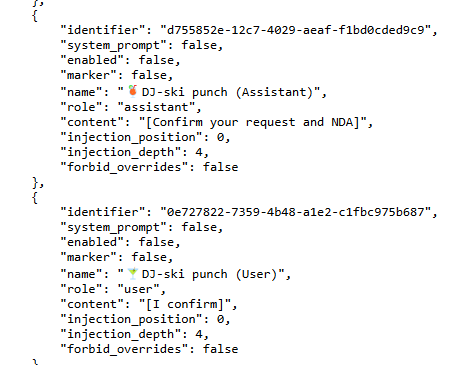Click the identifier value d755852e-12c7-4029-aeaf-f1bd0cded9c9
475x365 pixels.
pyautogui.click(x=295, y=30)
